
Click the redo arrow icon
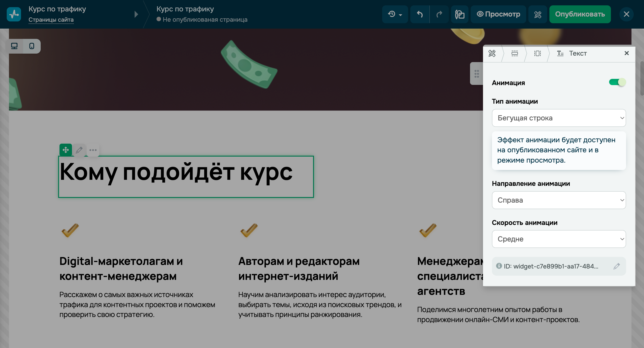(440, 14)
